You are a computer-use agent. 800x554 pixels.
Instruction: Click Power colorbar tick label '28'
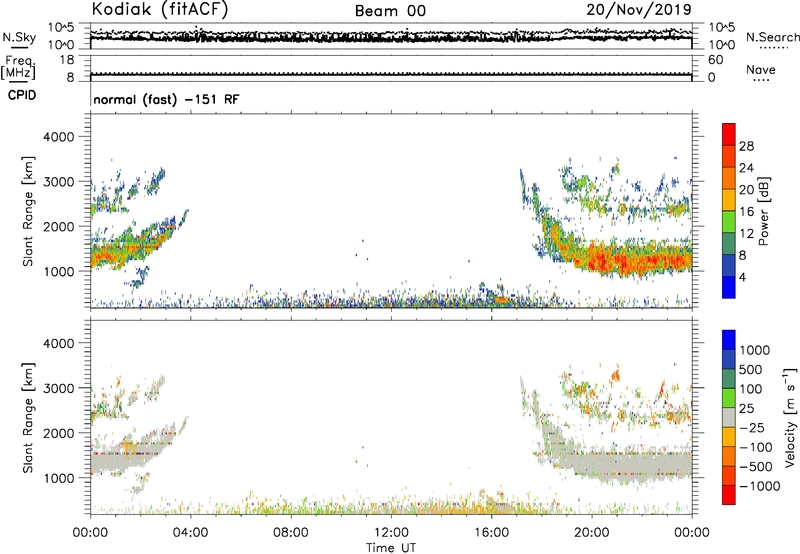(x=746, y=146)
